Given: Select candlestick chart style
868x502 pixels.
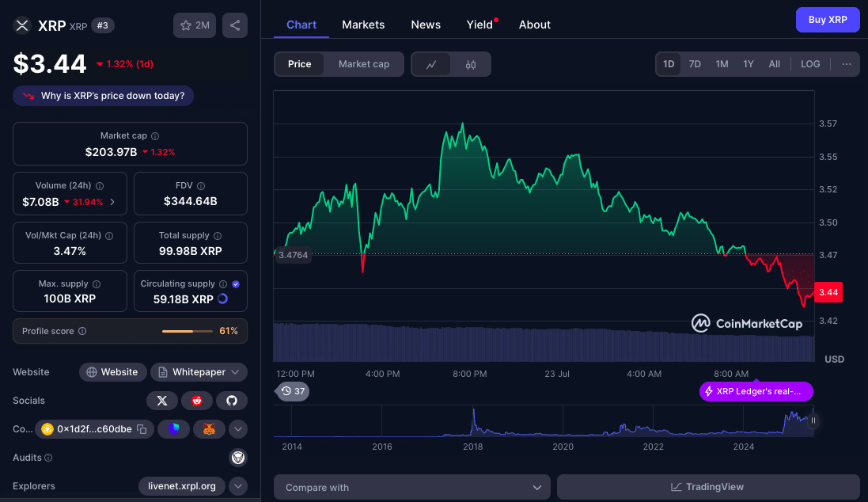Looking at the screenshot, I should click(471, 64).
